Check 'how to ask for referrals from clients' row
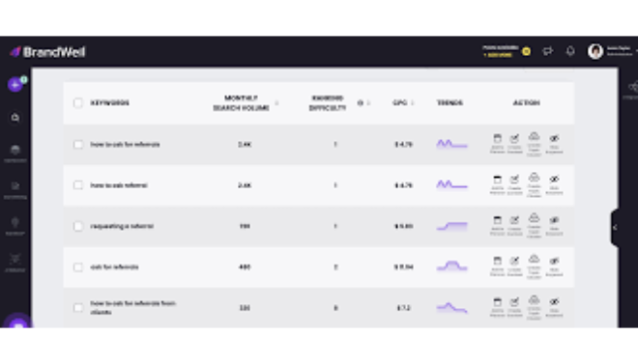This screenshot has width=638, height=364. [78, 308]
